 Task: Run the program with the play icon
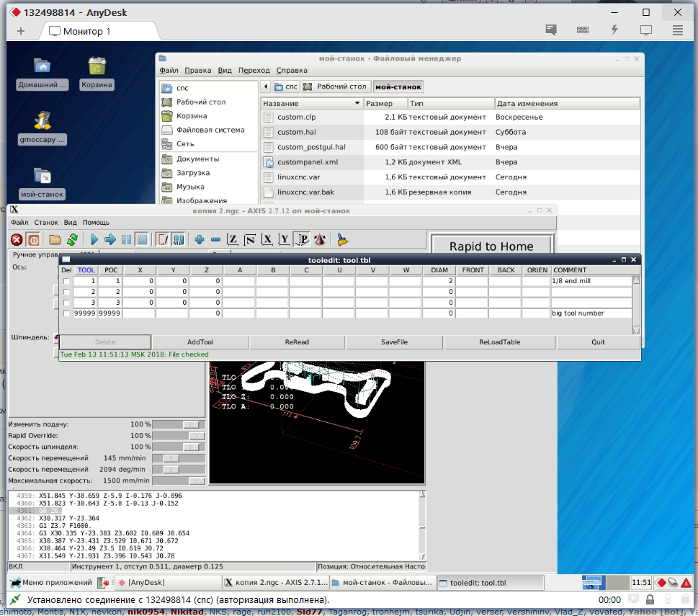coord(94,240)
